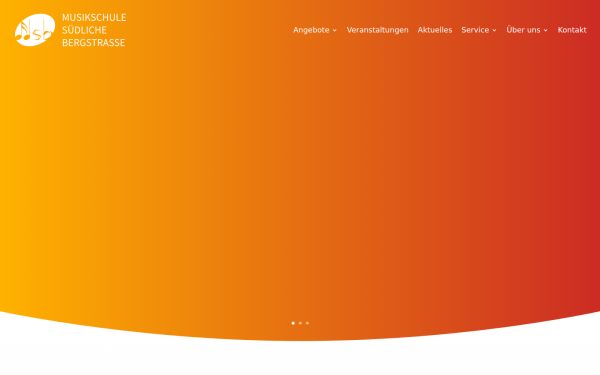
Task: Navigate to the Kontakt page
Action: (572, 30)
